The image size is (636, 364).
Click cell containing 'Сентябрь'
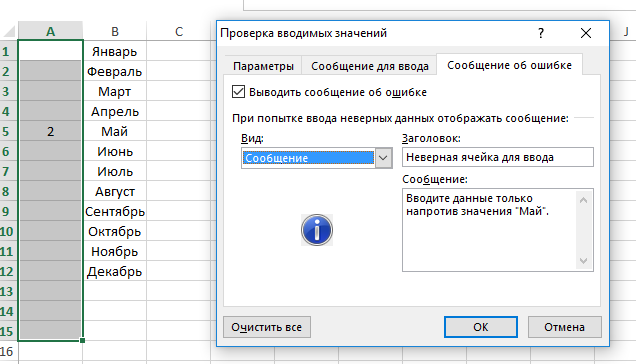pyautogui.click(x=115, y=211)
